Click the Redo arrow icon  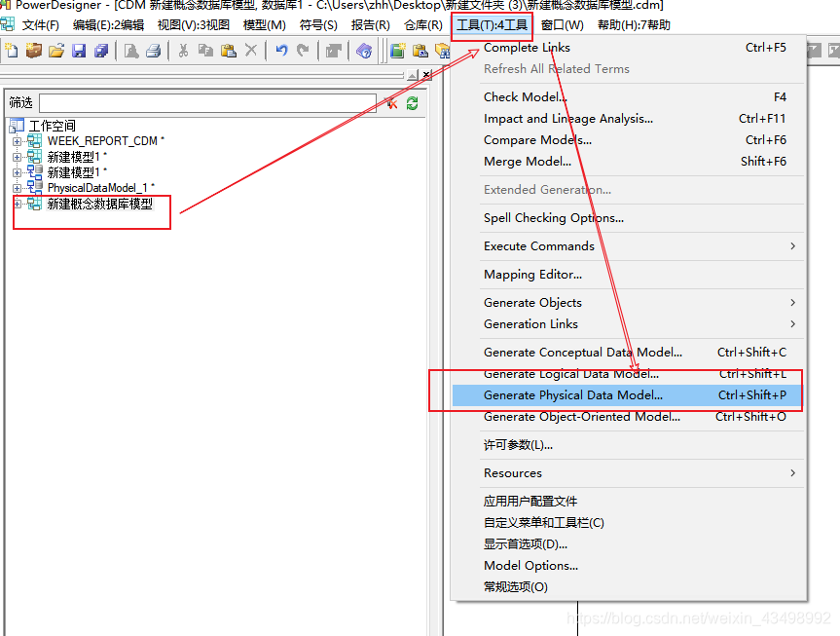point(304,51)
